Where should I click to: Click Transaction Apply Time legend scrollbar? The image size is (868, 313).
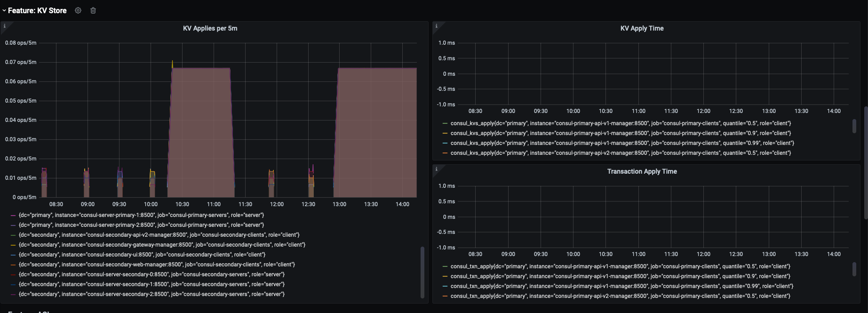coord(854,269)
